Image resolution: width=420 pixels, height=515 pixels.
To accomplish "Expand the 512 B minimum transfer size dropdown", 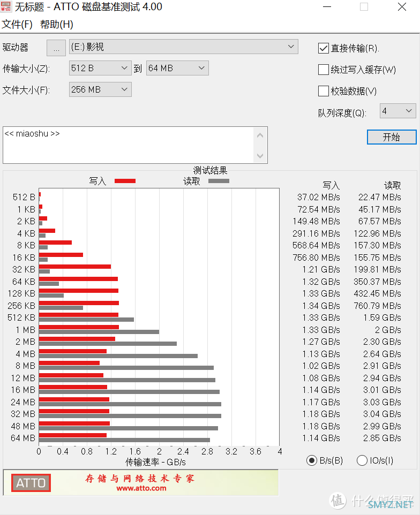I will tap(100, 68).
